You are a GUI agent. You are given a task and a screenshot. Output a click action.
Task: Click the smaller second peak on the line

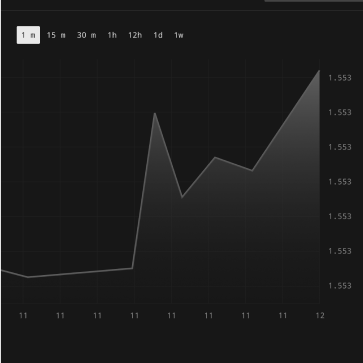pos(215,157)
